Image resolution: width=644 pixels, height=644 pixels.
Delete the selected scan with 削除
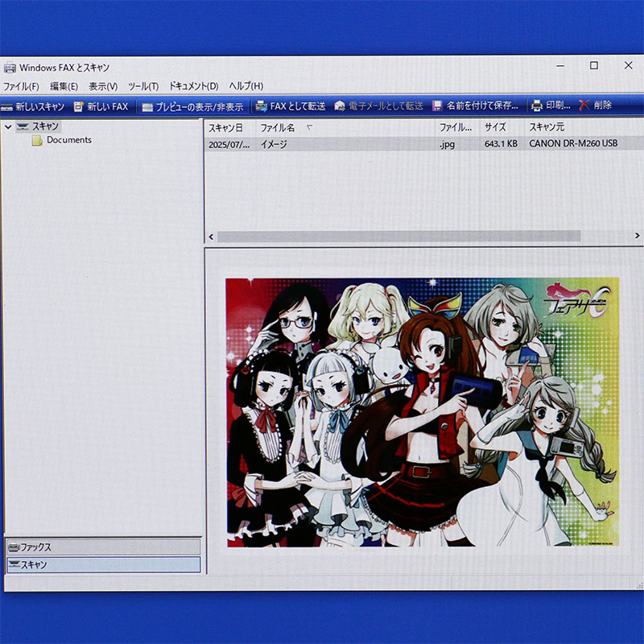584,105
